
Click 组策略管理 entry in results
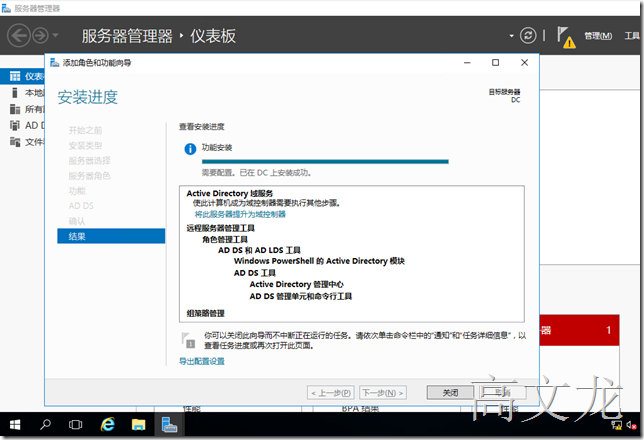click(205, 313)
